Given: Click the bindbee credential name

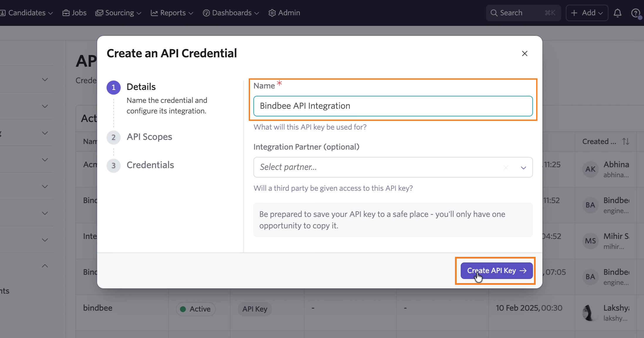Looking at the screenshot, I should (98, 308).
